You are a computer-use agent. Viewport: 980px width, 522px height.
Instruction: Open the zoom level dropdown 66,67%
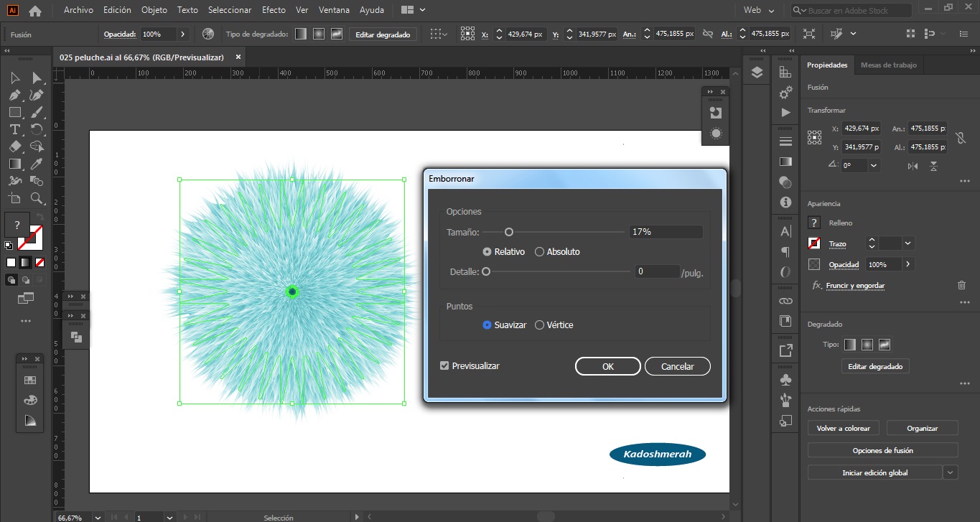click(x=96, y=517)
